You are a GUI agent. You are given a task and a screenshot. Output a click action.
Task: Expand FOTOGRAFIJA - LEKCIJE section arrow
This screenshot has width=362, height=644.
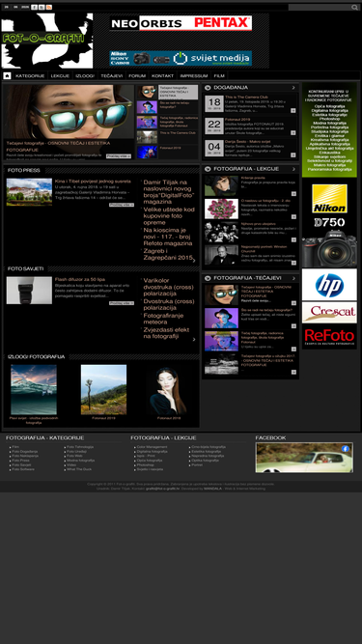point(293,169)
